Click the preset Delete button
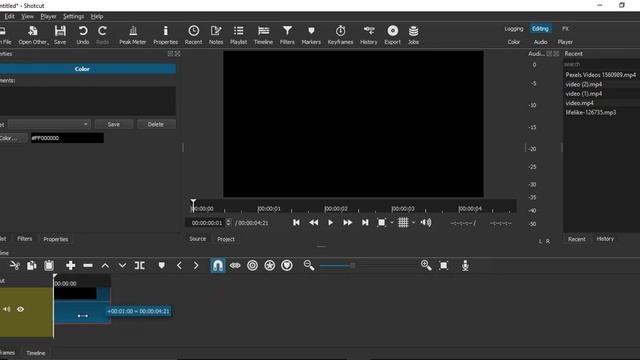 (x=156, y=124)
